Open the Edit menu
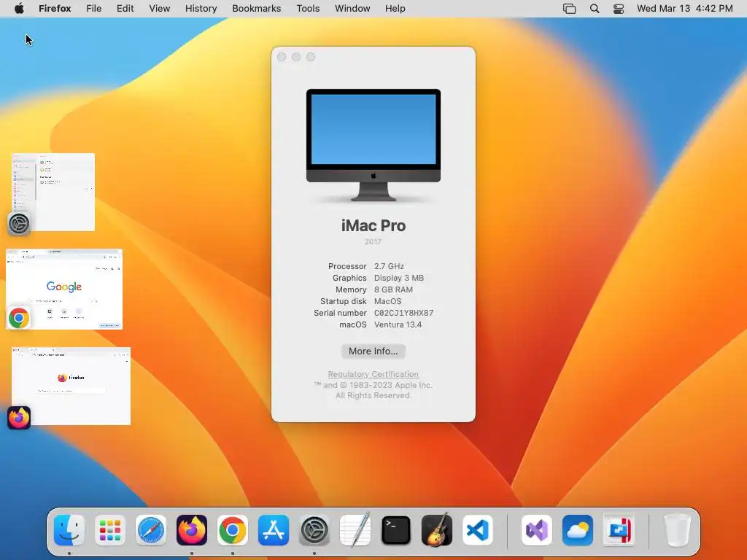The height and width of the screenshot is (560, 747). 125,9
